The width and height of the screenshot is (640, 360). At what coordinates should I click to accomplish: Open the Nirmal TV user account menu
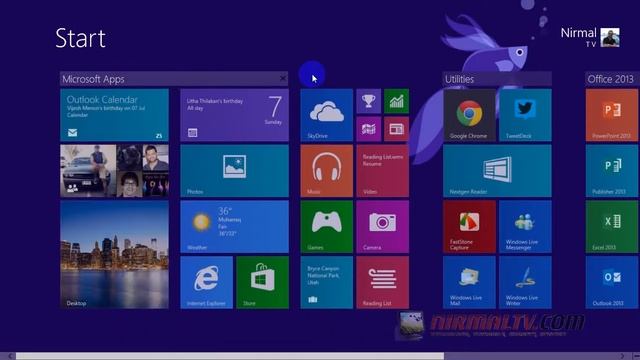pos(590,37)
